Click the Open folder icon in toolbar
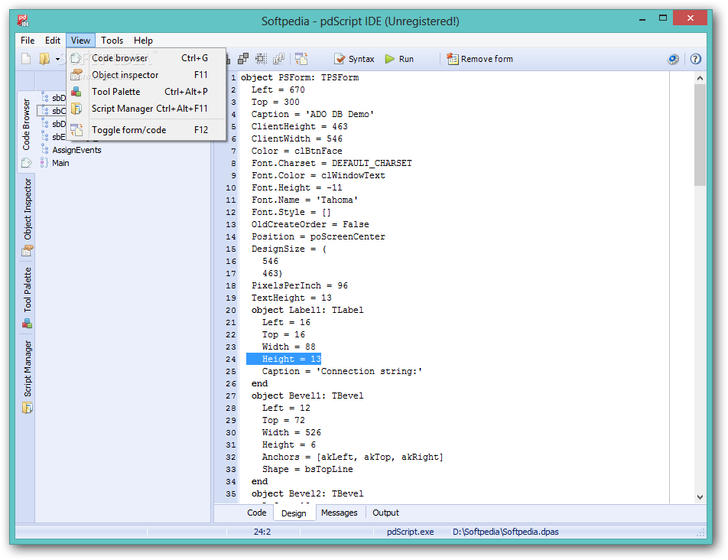The height and width of the screenshot is (560, 728). coord(44,59)
